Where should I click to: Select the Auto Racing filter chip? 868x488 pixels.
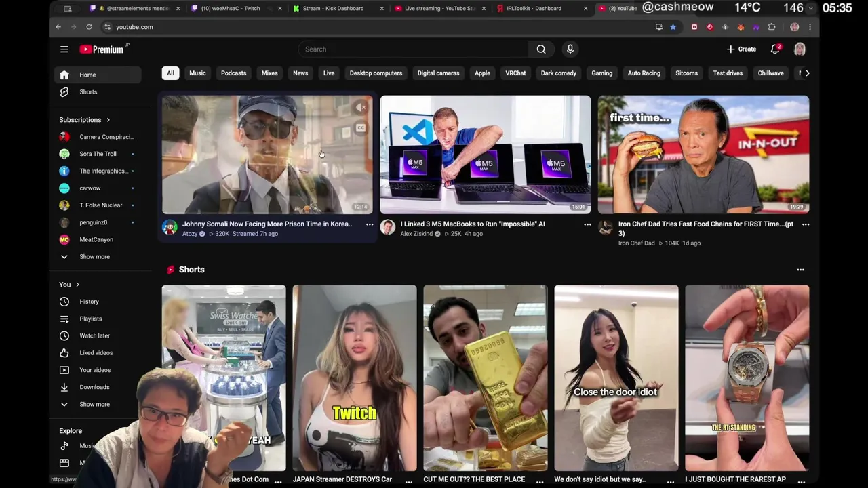(x=644, y=73)
